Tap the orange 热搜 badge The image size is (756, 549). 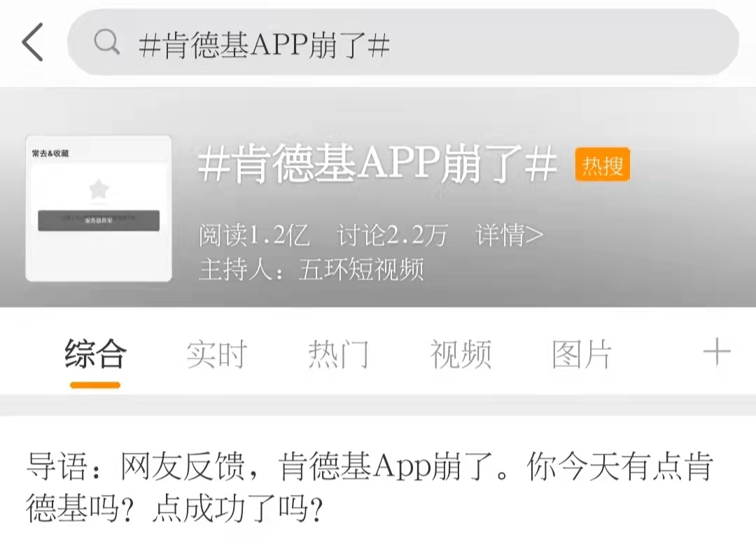603,165
